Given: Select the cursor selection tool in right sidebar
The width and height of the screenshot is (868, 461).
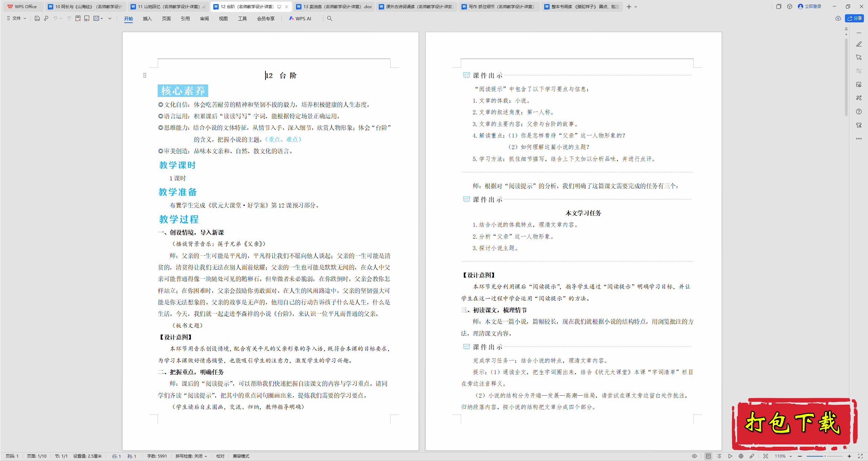Looking at the screenshot, I should pyautogui.click(x=859, y=57).
